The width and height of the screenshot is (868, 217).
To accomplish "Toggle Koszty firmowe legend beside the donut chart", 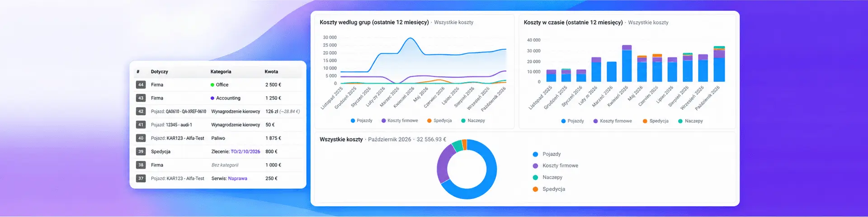I will (x=555, y=166).
